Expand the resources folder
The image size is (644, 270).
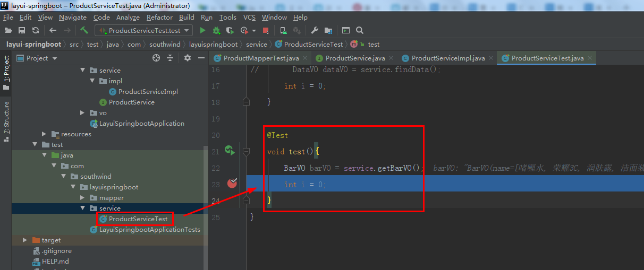[x=44, y=134]
